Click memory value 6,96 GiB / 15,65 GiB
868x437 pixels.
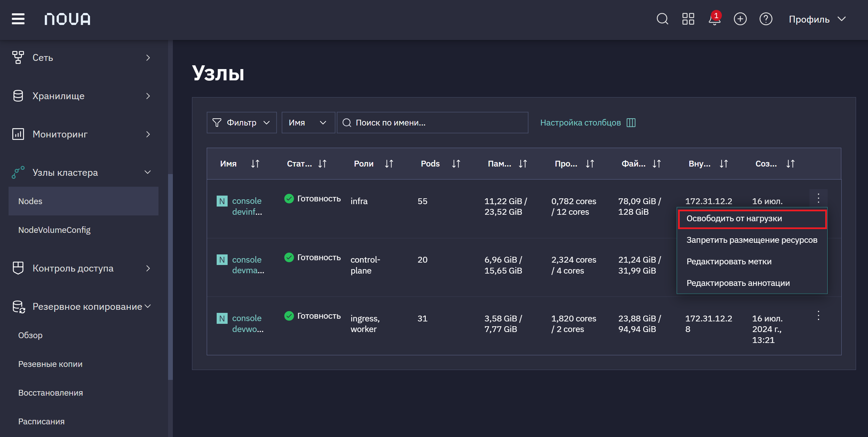tap(503, 265)
